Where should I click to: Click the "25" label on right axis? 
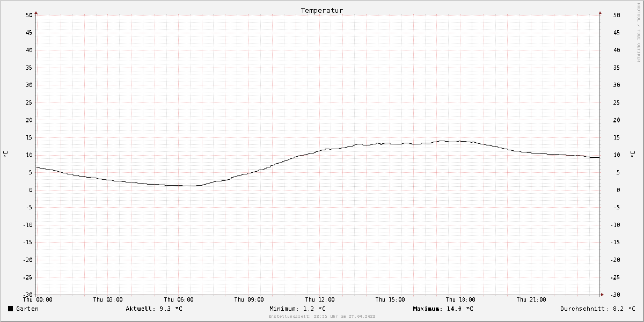pyautogui.click(x=617, y=103)
